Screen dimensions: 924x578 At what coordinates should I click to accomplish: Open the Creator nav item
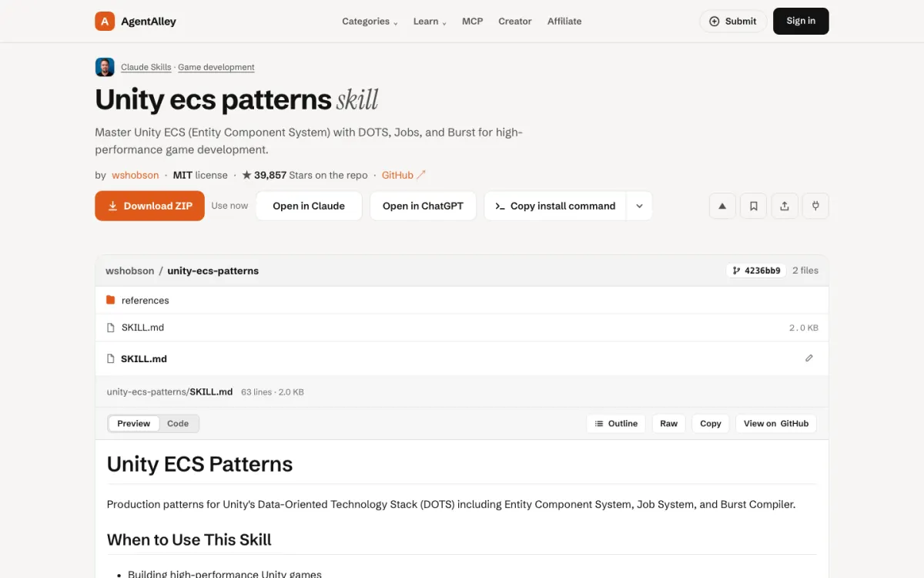[x=515, y=22]
